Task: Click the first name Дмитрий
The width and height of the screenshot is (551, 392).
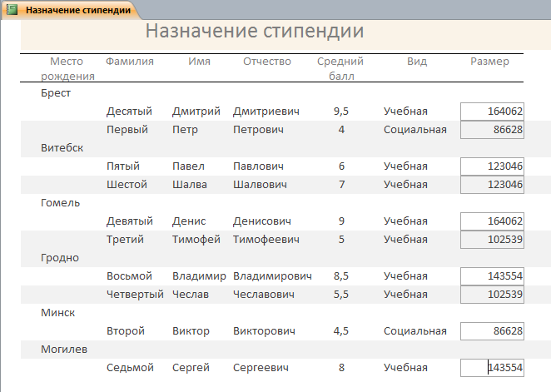Action: (x=196, y=112)
